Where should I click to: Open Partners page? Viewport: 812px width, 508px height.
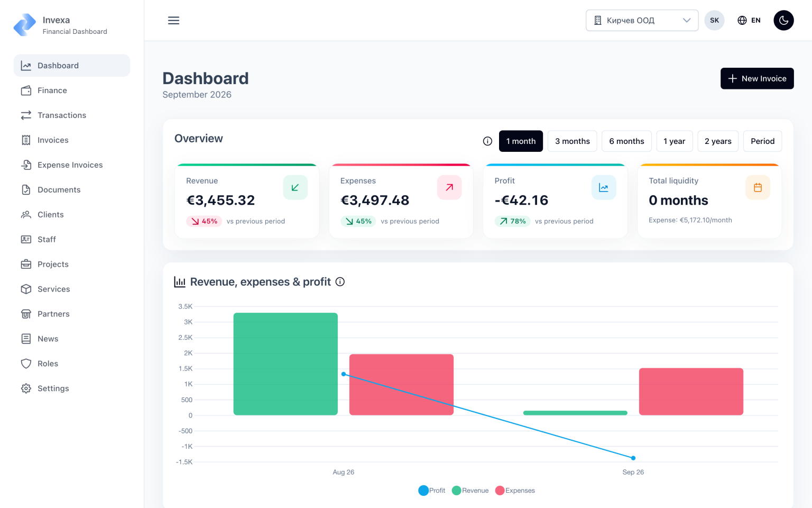(72, 314)
